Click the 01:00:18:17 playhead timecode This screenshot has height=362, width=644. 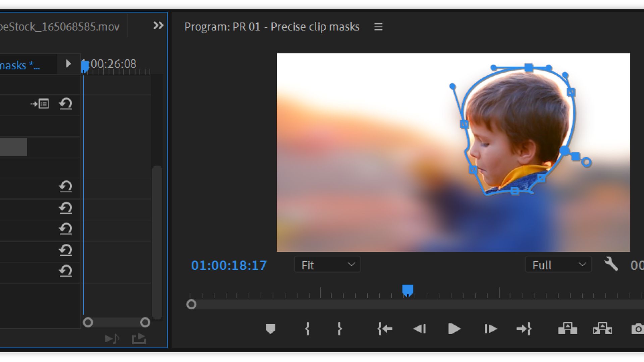229,265
